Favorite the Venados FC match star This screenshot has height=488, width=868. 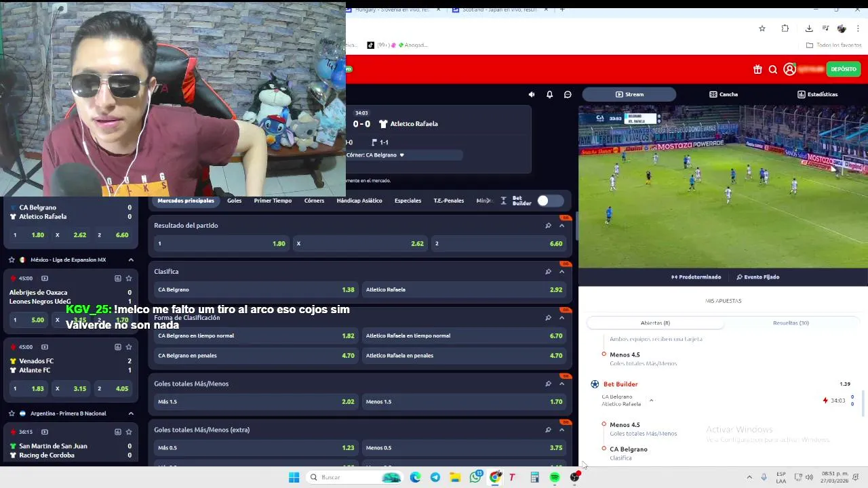click(x=129, y=346)
